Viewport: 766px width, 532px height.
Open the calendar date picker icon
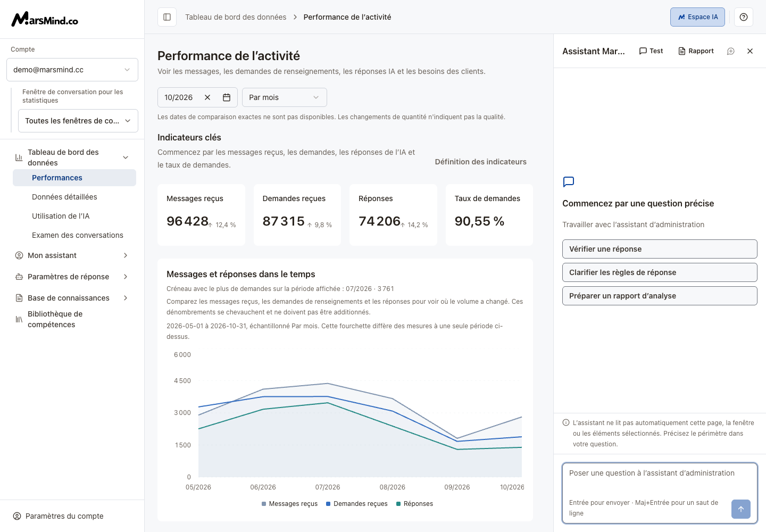(227, 97)
